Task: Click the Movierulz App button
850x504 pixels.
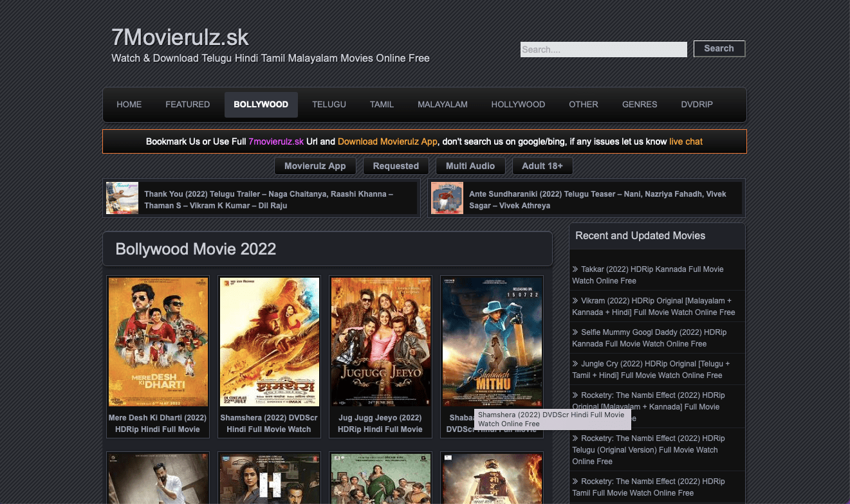Action: point(315,166)
